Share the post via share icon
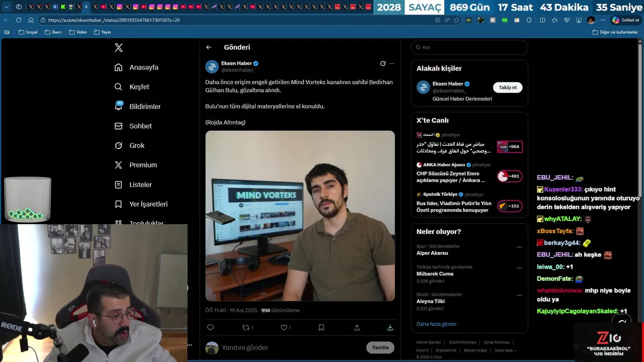The image size is (644, 362). click(357, 327)
